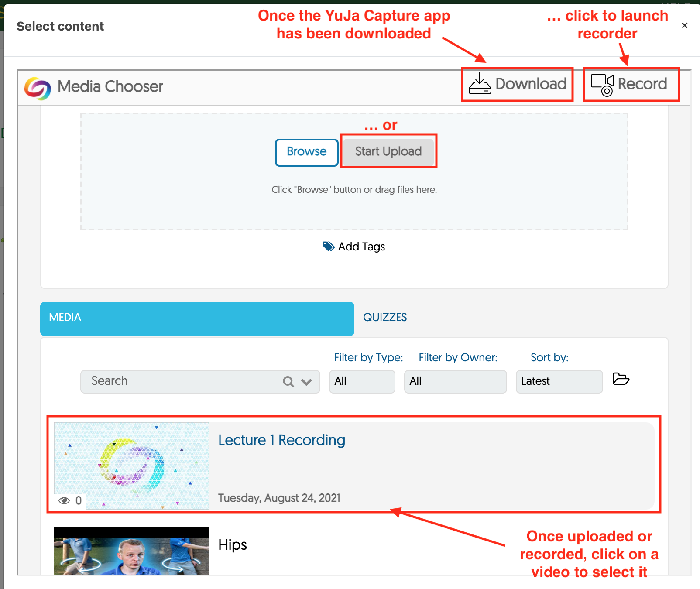Click the YuJa logo in Media Chooser header

(38, 88)
